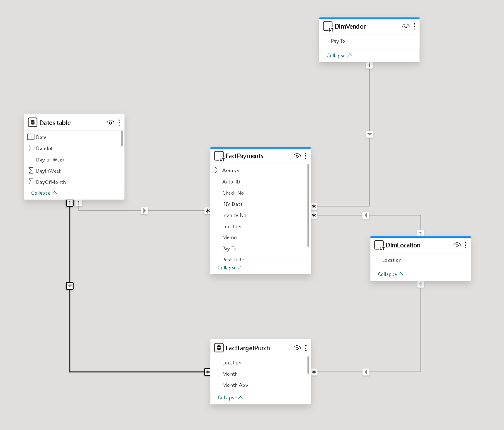Open more options menu for FactTargetPurch
The height and width of the screenshot is (430, 504).
tap(306, 348)
